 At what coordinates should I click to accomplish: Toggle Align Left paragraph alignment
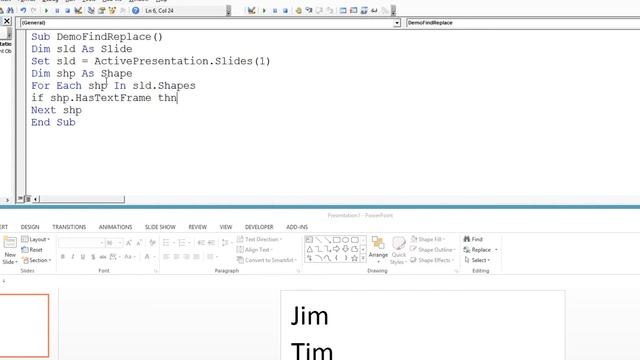pyautogui.click(x=167, y=257)
